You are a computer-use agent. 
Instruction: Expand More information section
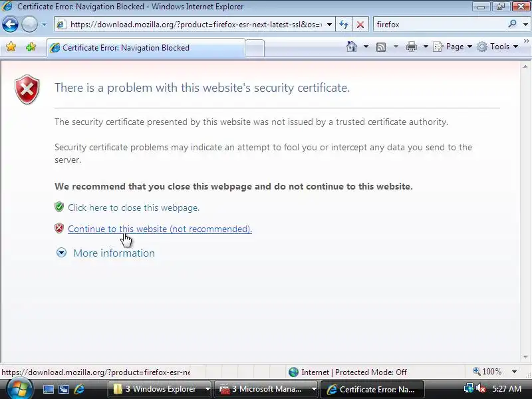(61, 253)
